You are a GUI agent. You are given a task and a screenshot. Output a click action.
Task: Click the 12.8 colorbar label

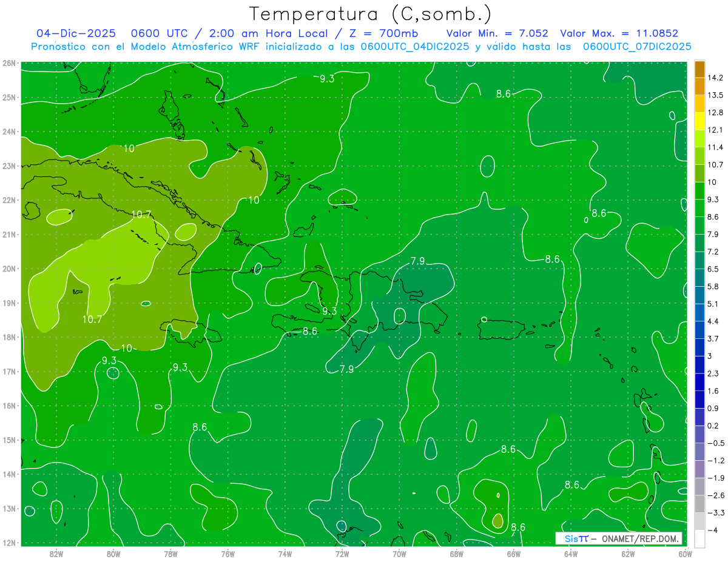click(715, 113)
